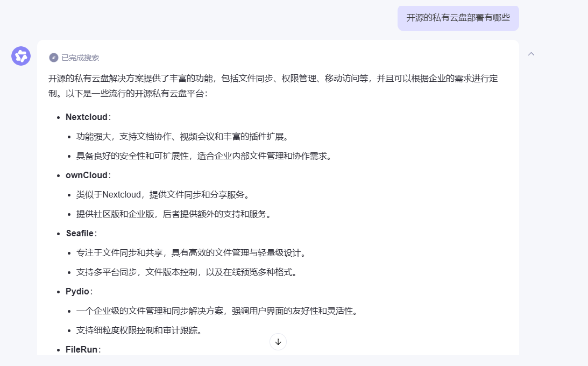
Task: Click the 已完成搜索 search status label
Action: point(79,58)
